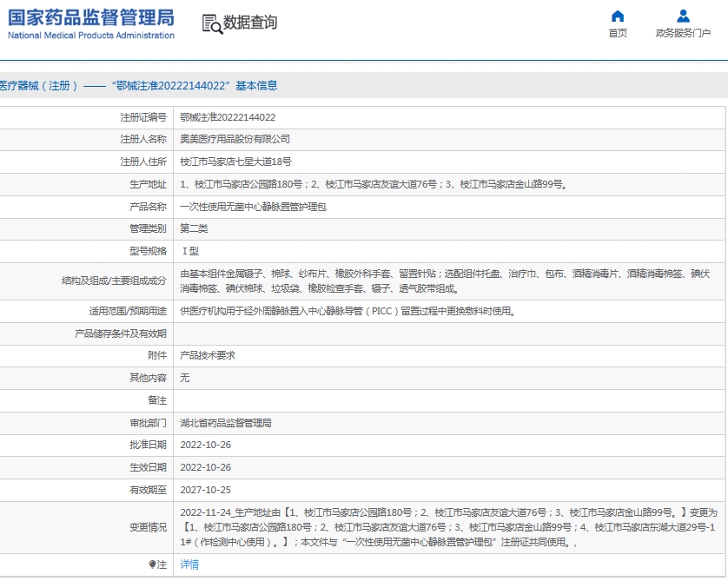Select 湖北省药品监督管理局 value
Image resolution: width=728 pixels, height=581 pixels.
pyautogui.click(x=226, y=423)
